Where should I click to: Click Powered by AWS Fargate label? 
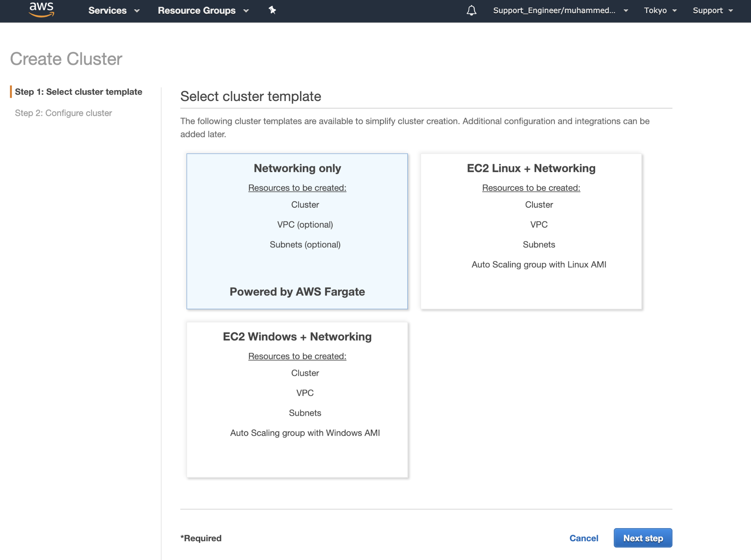[297, 292]
